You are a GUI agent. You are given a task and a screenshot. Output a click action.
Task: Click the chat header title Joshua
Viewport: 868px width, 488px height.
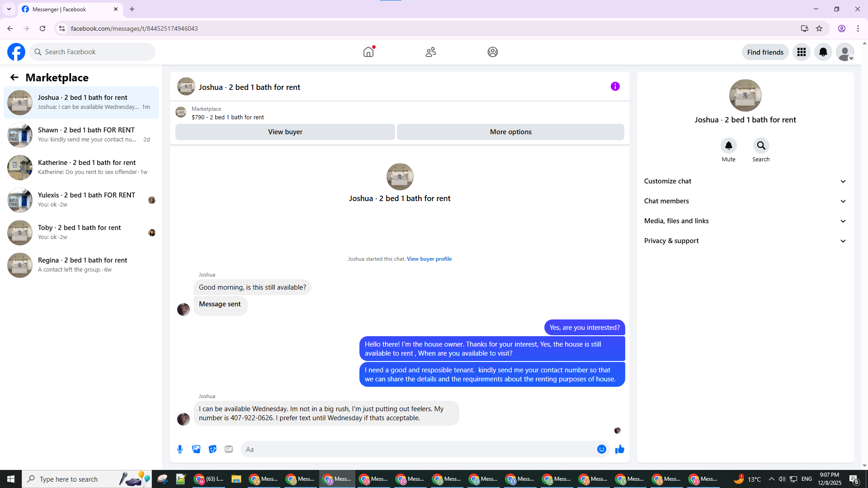(x=250, y=87)
